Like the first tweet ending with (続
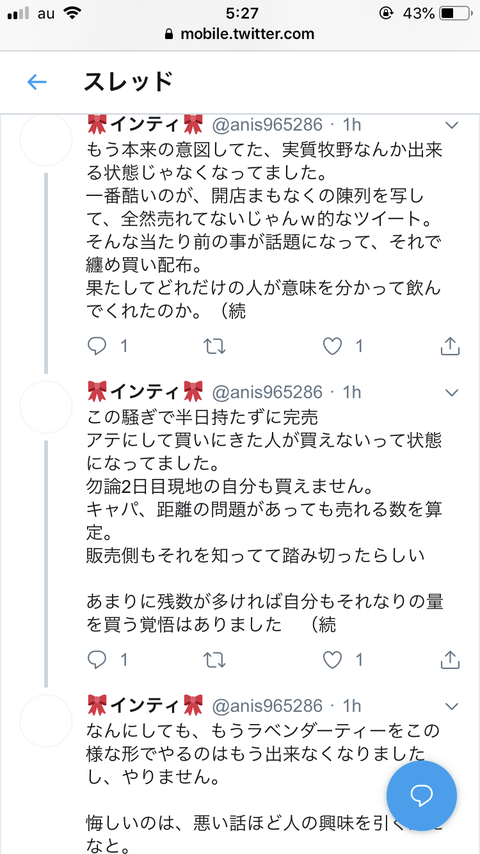The width and height of the screenshot is (480, 854). [332, 346]
